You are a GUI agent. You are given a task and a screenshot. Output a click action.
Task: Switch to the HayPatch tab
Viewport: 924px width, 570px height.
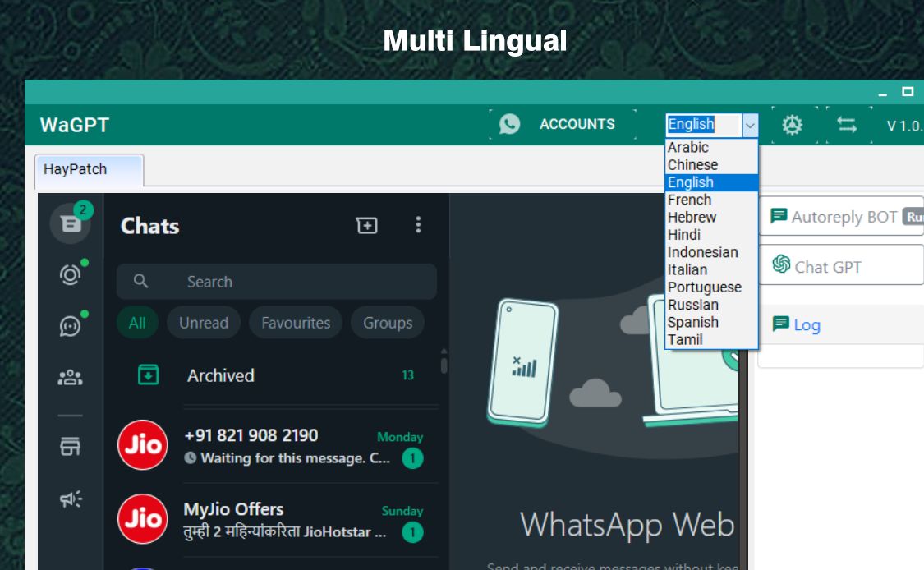[89, 170]
